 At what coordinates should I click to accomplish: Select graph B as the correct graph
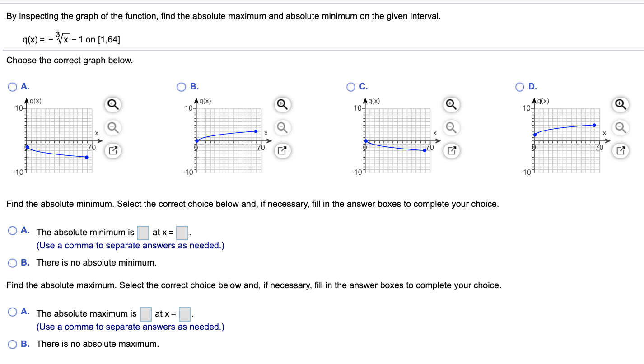[x=181, y=87]
